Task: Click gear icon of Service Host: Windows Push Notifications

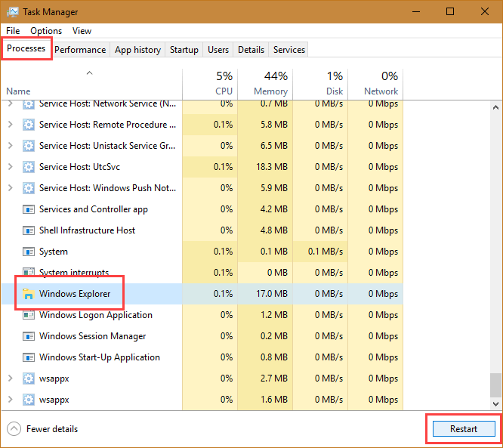Action: pyautogui.click(x=29, y=188)
